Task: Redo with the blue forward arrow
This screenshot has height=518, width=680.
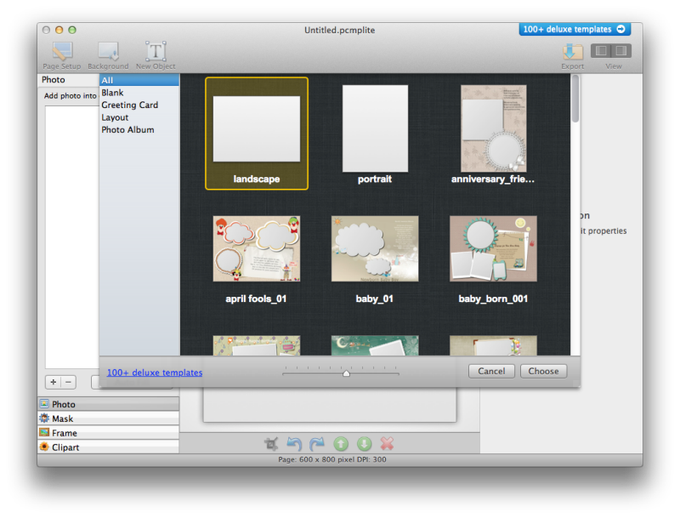Action: pos(317,443)
